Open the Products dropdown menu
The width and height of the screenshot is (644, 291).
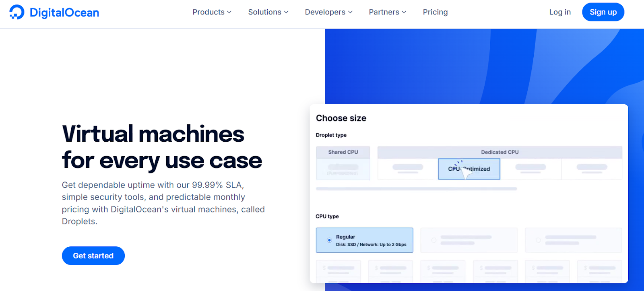coord(212,12)
